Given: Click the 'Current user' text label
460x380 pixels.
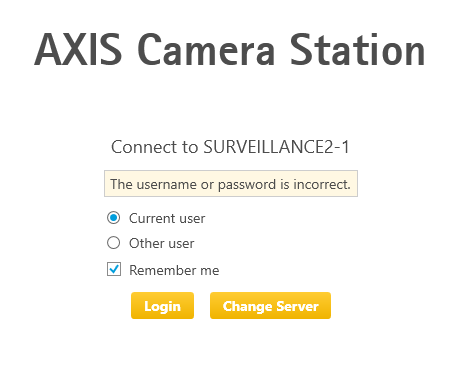Looking at the screenshot, I should click(x=167, y=219).
